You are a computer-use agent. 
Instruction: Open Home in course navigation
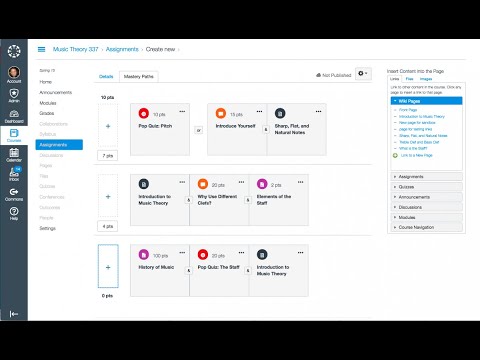46,82
